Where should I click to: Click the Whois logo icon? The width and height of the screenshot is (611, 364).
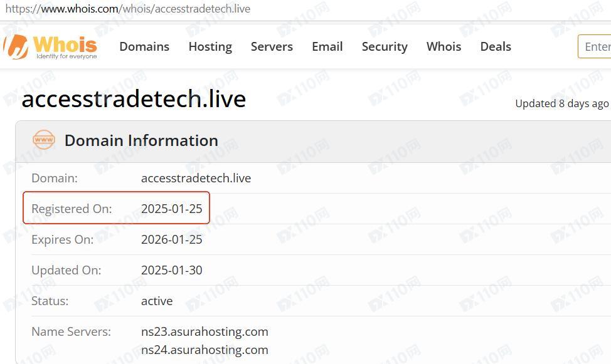click(x=16, y=46)
